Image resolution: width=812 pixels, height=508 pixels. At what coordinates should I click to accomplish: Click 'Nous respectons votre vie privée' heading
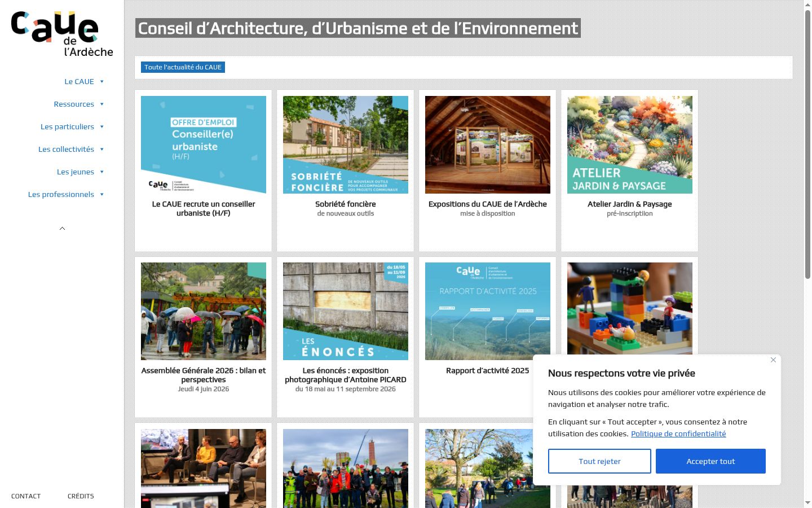(x=621, y=373)
